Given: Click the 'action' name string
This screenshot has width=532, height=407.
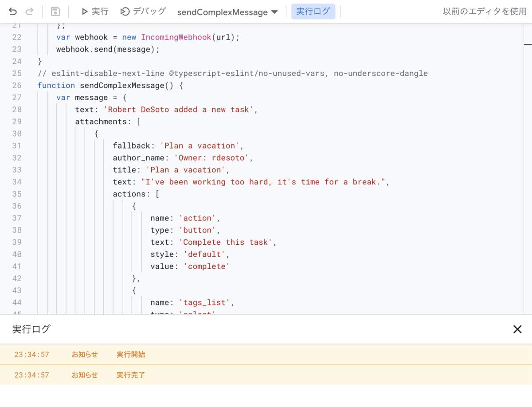Looking at the screenshot, I should (197, 218).
